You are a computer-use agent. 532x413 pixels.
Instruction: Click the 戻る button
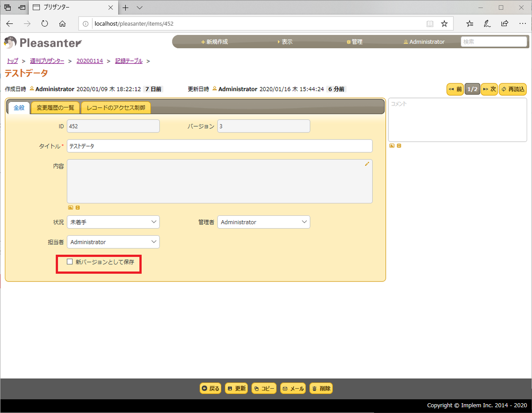(211, 389)
